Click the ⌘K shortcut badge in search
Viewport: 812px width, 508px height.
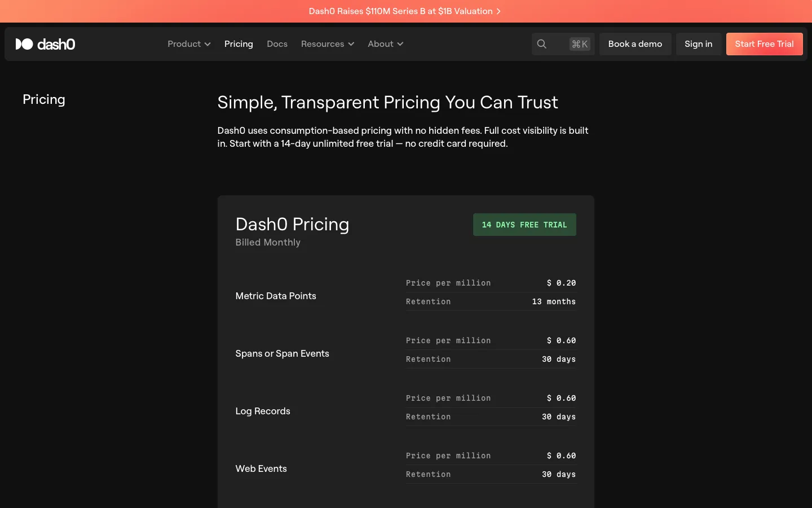[580, 44]
